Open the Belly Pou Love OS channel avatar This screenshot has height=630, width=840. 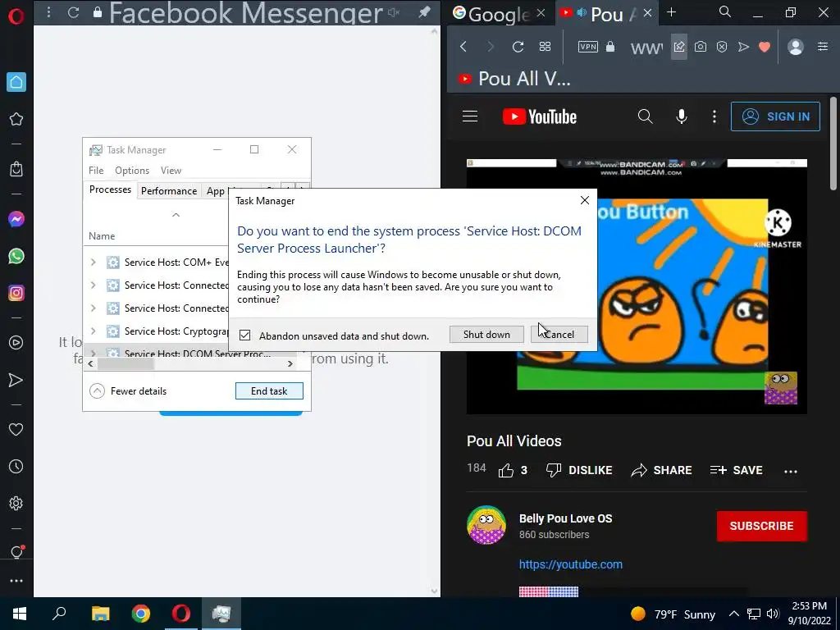486,525
